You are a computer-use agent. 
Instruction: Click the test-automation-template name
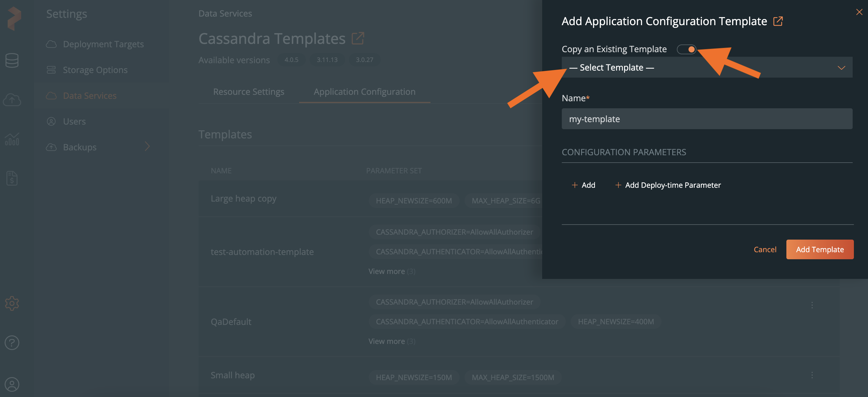[x=262, y=252]
